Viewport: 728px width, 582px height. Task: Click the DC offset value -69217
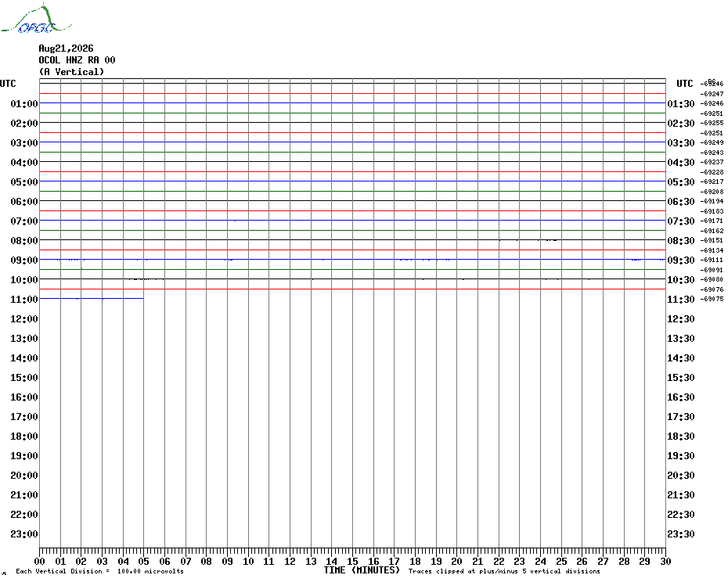[712, 181]
